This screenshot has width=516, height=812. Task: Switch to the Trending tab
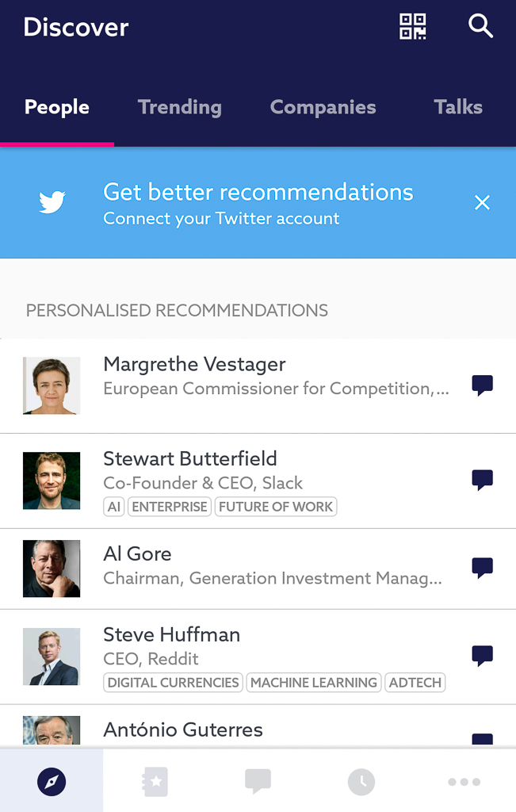tap(180, 107)
